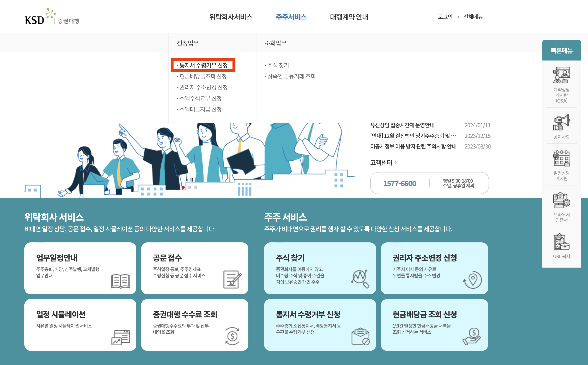
Task: Click the 브라우저 인증서 icon
Action: click(x=561, y=200)
